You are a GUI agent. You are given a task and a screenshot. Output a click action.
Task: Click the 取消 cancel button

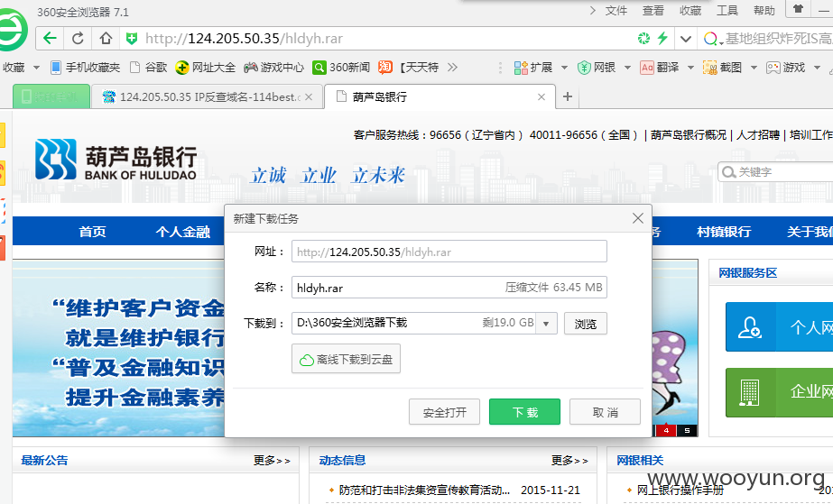(605, 412)
